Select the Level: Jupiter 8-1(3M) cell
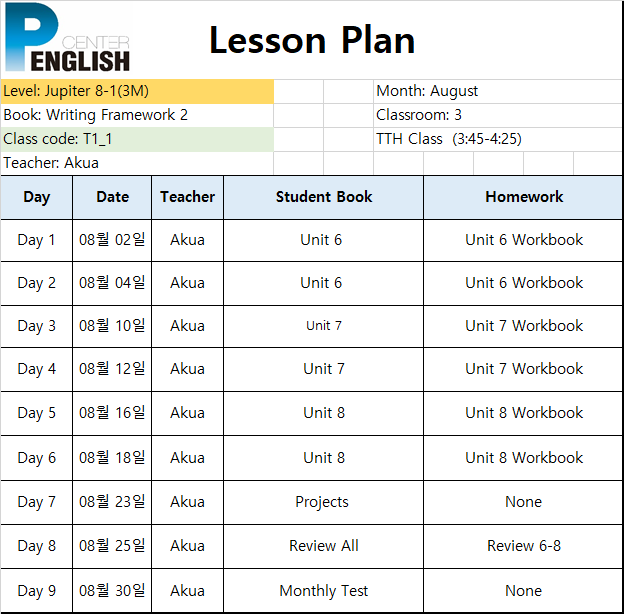 coord(137,92)
